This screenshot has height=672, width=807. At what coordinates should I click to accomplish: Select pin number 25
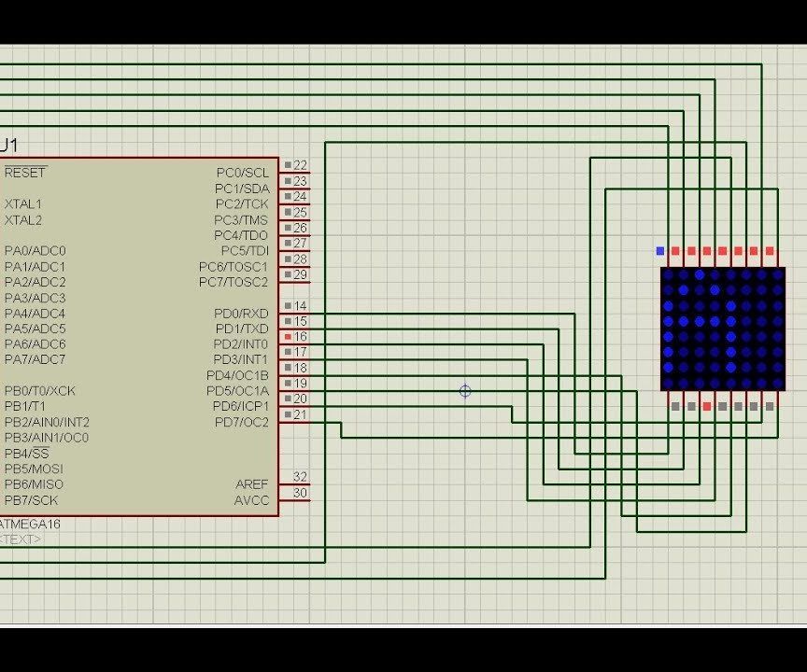click(x=300, y=212)
